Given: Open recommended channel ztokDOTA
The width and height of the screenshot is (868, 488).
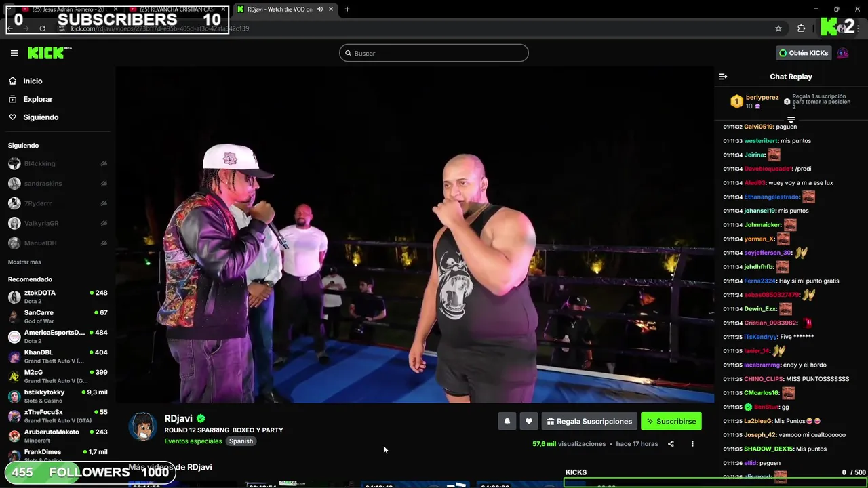Looking at the screenshot, I should click(58, 296).
